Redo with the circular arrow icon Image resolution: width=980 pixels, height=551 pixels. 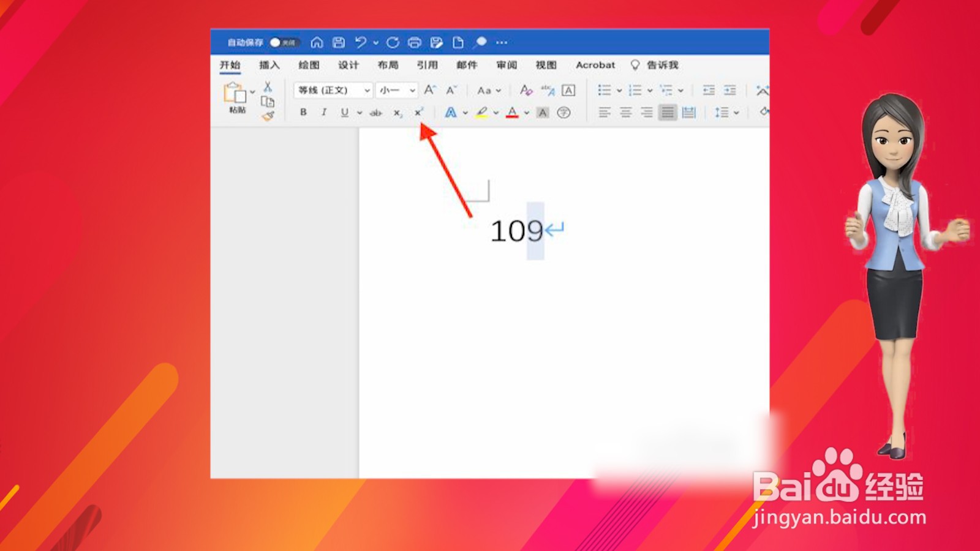pyautogui.click(x=393, y=42)
